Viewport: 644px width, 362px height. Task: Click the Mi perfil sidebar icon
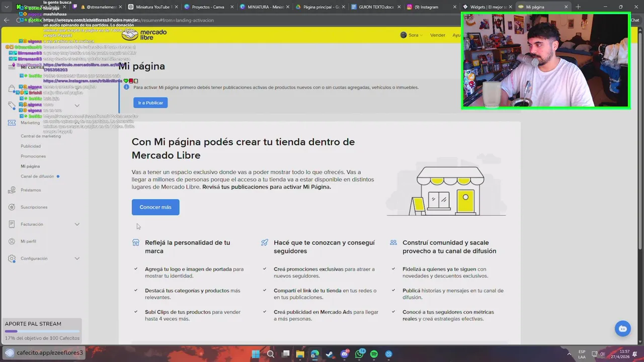(x=12, y=241)
